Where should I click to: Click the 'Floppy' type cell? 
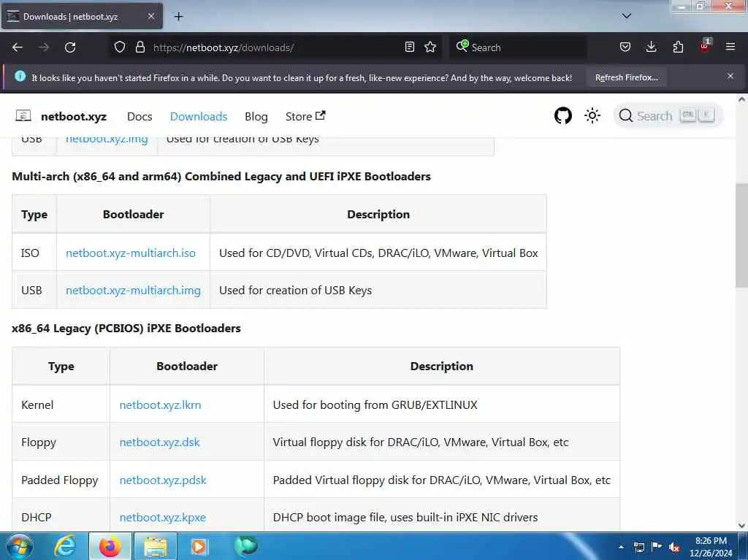coord(60,442)
